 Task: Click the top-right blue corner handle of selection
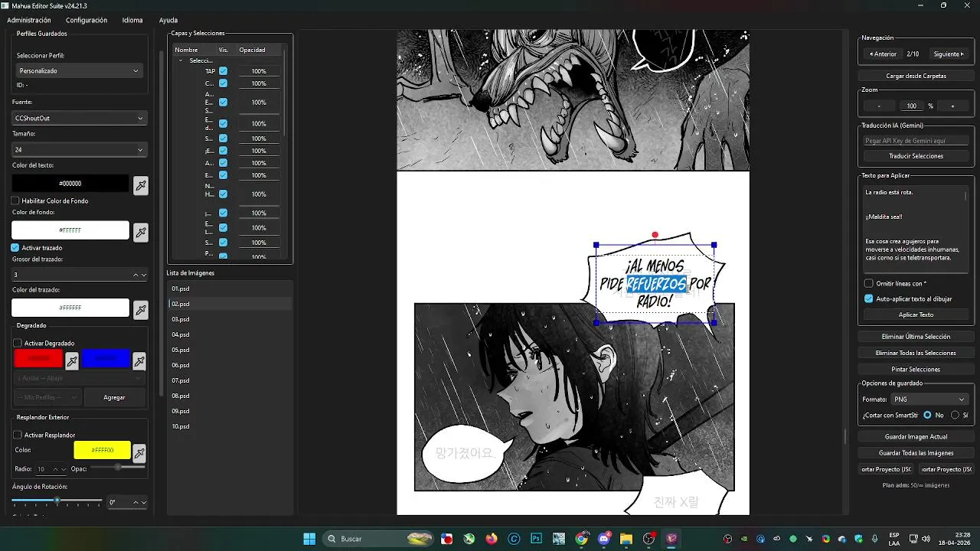pyautogui.click(x=714, y=245)
